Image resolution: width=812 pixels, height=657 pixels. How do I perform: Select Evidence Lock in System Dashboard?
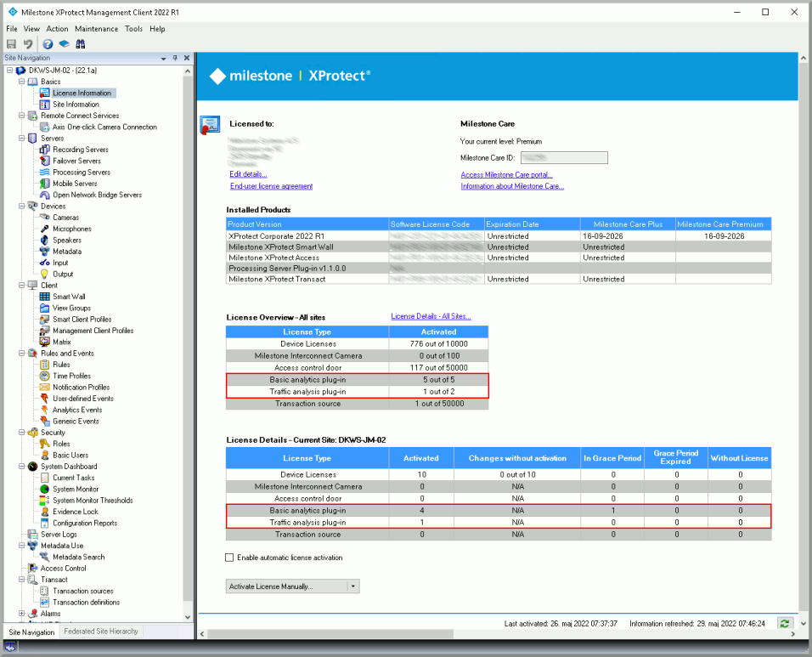point(75,512)
